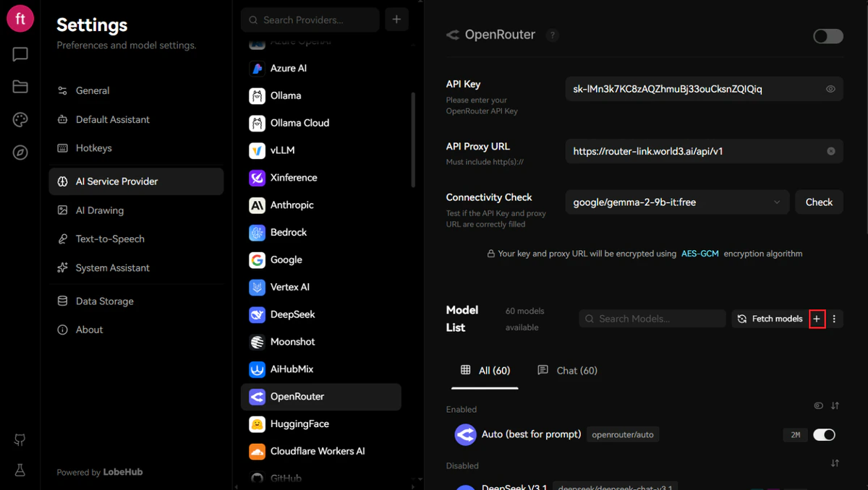The image size is (868, 490).
Task: Select the Anthropic provider
Action: [x=321, y=205]
